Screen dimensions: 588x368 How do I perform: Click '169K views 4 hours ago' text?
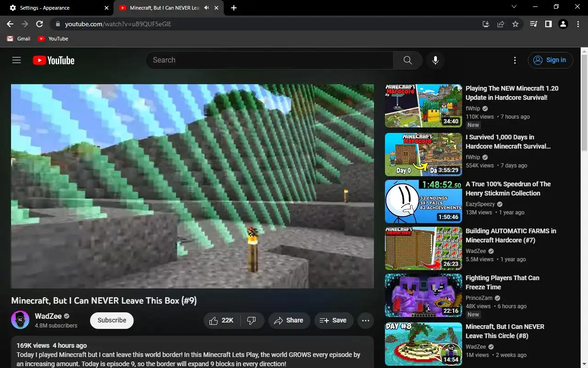point(51,345)
